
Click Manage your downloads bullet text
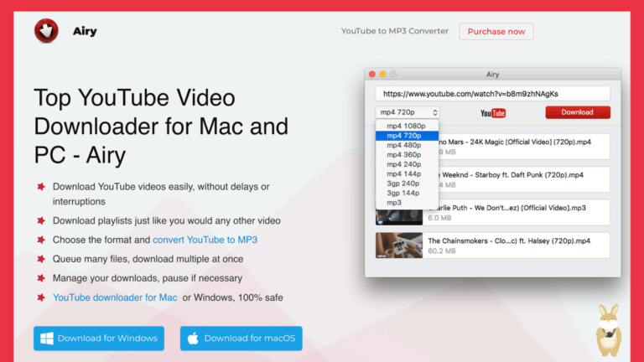148,278
